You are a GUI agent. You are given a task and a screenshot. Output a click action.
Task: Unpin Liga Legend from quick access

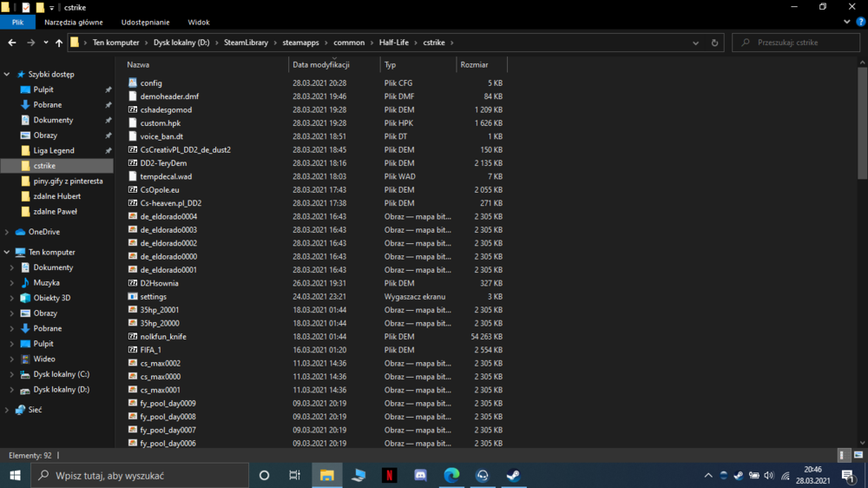(108, 151)
